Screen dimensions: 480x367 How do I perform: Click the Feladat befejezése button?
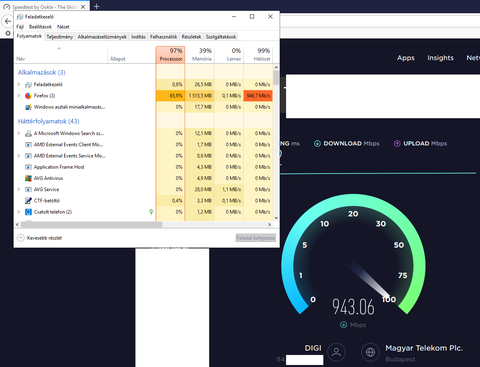point(256,238)
